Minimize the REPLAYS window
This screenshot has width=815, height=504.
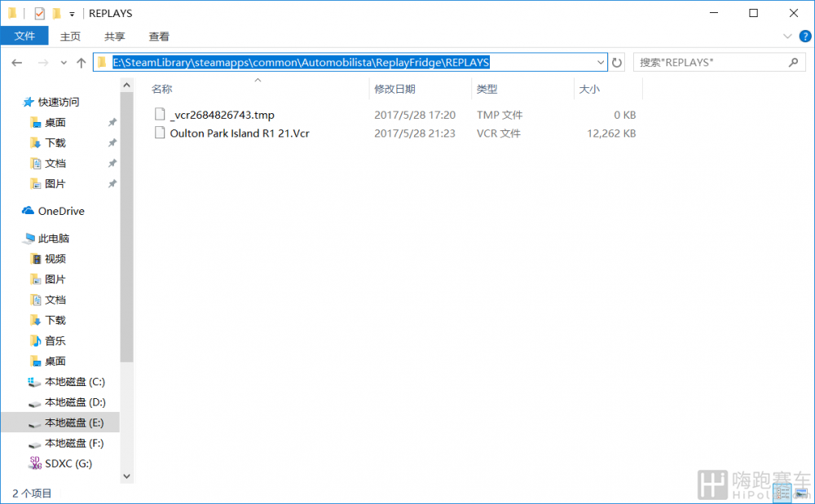click(x=714, y=13)
